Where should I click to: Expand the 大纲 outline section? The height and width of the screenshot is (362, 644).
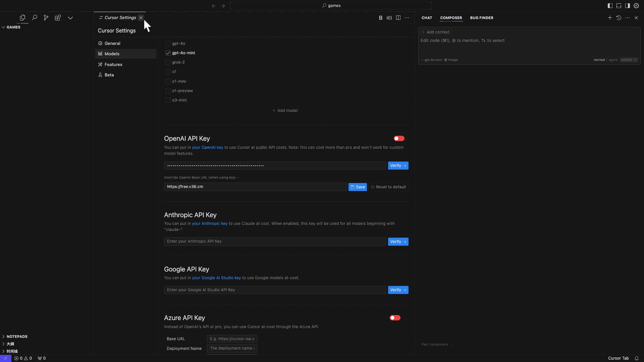tap(47, 344)
